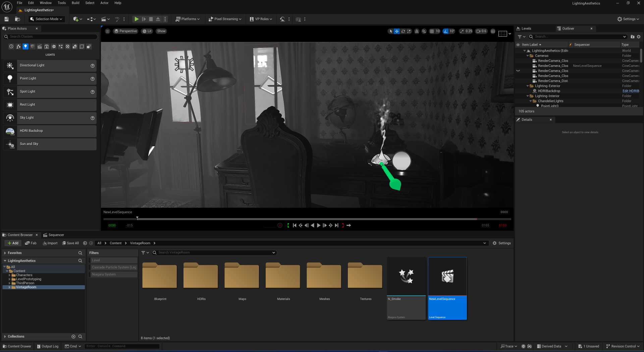The height and width of the screenshot is (352, 644).
Task: Open the Cinematics toolbar clapperboard icon
Action: pyautogui.click(x=104, y=19)
